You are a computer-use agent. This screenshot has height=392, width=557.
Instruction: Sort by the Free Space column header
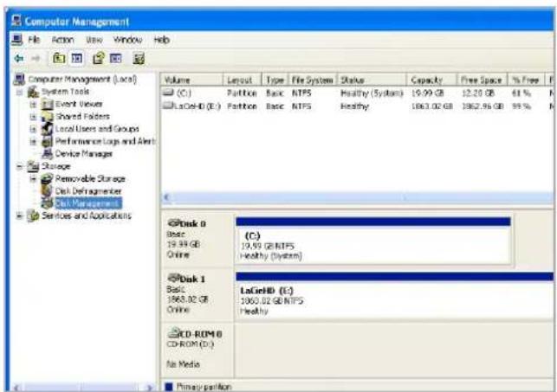[x=483, y=80]
